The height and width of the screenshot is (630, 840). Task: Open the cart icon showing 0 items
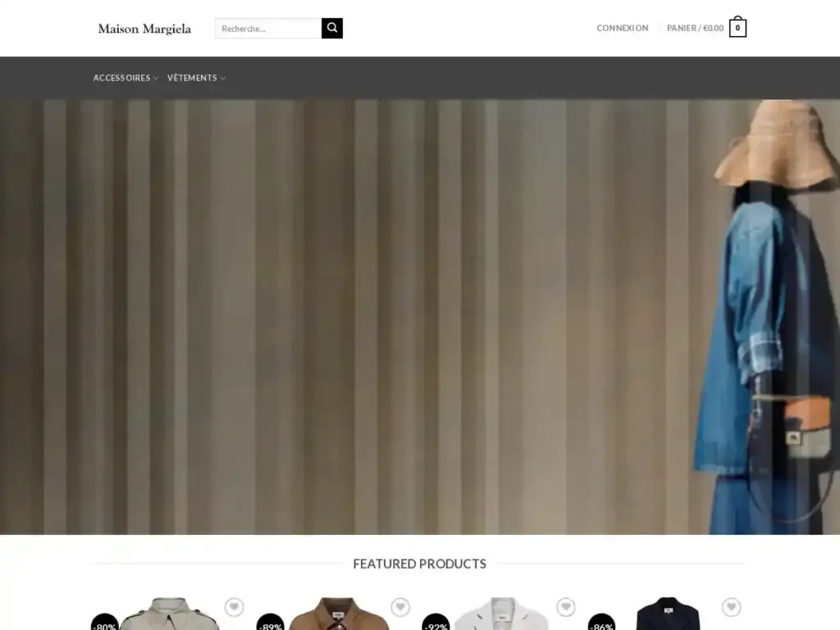[737, 28]
